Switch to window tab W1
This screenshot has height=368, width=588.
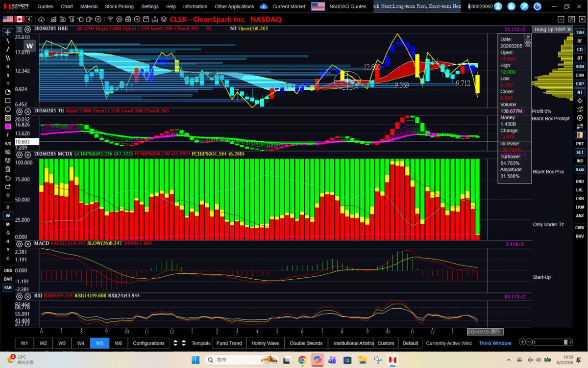coord(24,343)
